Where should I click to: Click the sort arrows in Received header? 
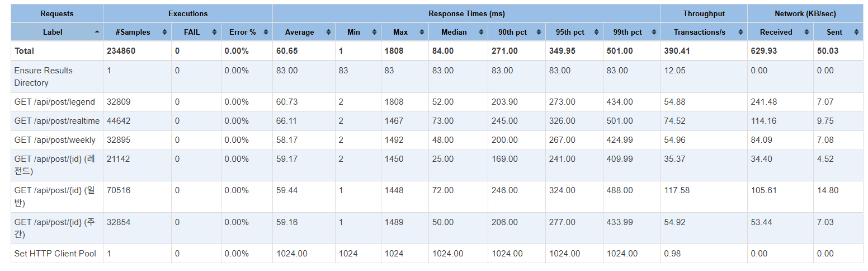click(807, 32)
